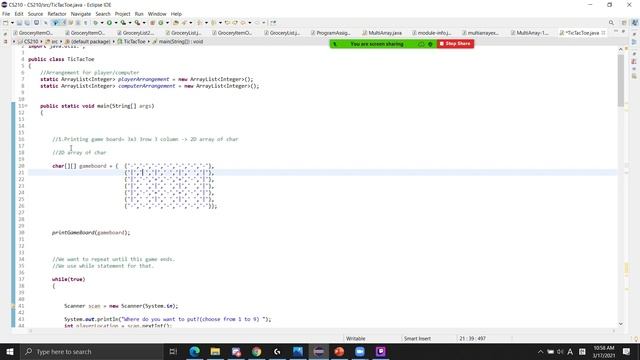Collapse main method with fold marker
This screenshot has height=360, width=640.
26,106
